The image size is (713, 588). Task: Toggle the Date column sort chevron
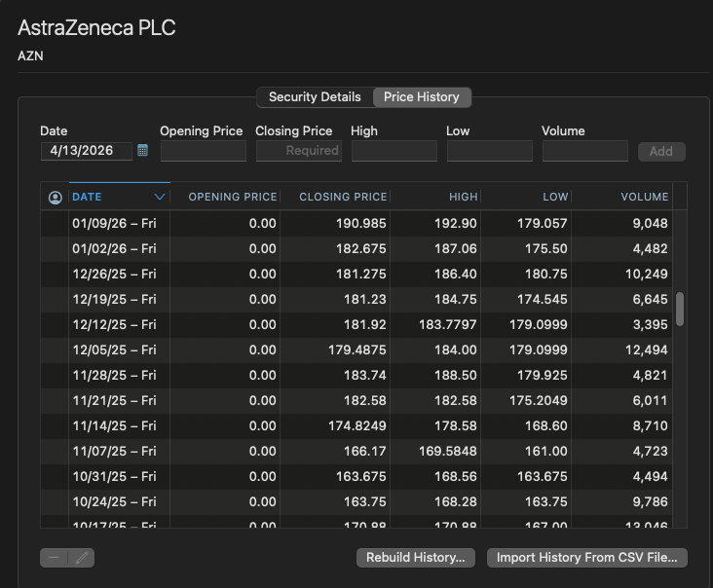[x=159, y=197]
